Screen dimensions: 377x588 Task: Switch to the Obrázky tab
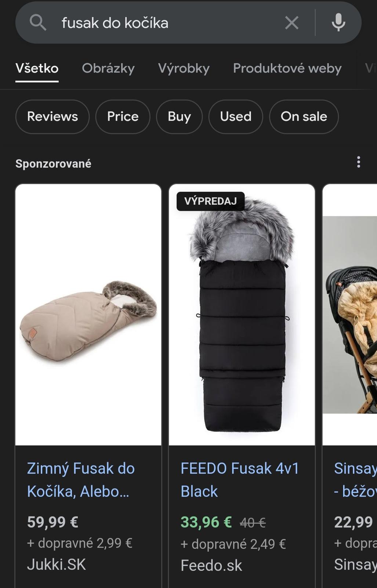108,68
